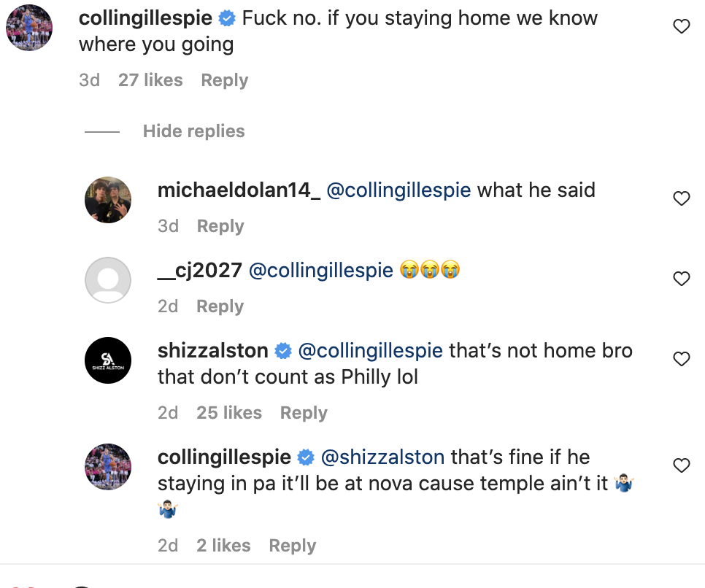Like __cj2027's crying emoji reply
This screenshot has height=588, width=705.
point(680,279)
